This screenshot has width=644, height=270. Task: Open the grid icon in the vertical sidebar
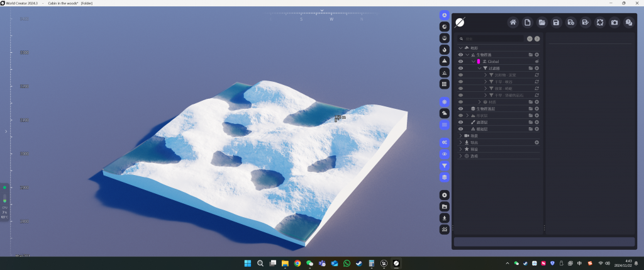coord(445,84)
